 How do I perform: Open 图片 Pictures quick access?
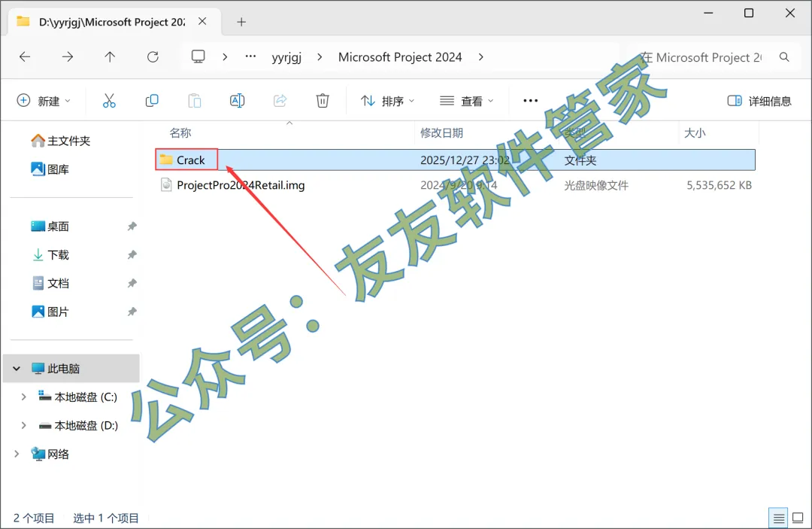coord(50,312)
